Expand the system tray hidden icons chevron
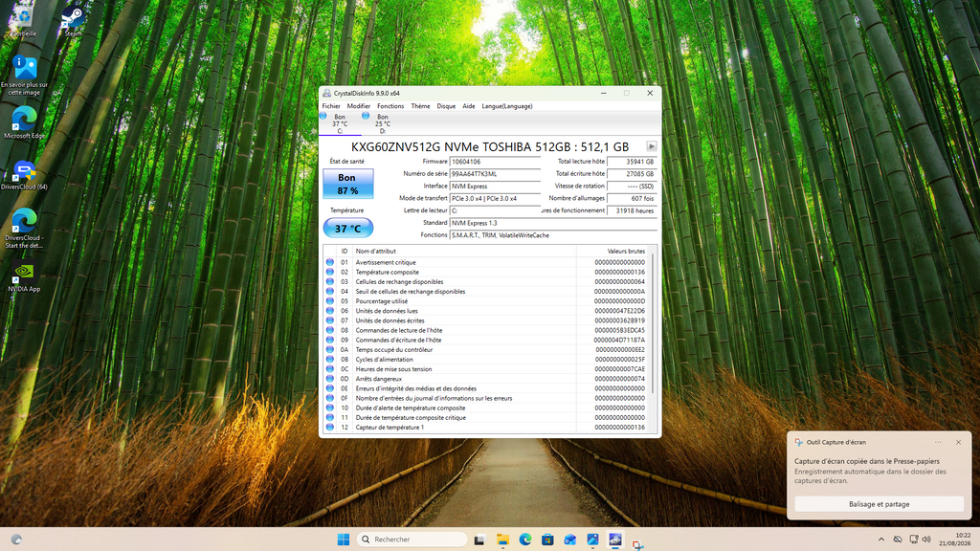This screenshot has height=551, width=980. (881, 540)
